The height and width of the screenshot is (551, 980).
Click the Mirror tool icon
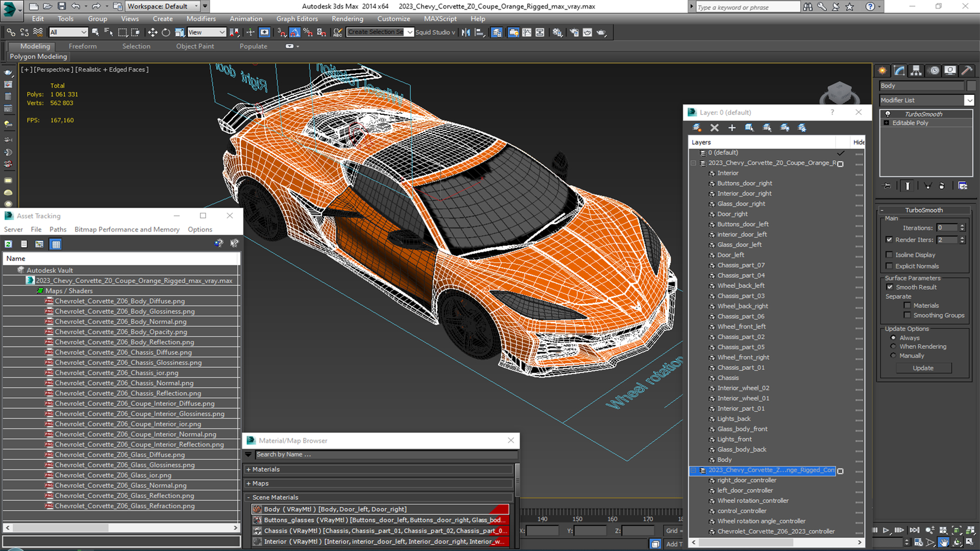[466, 32]
